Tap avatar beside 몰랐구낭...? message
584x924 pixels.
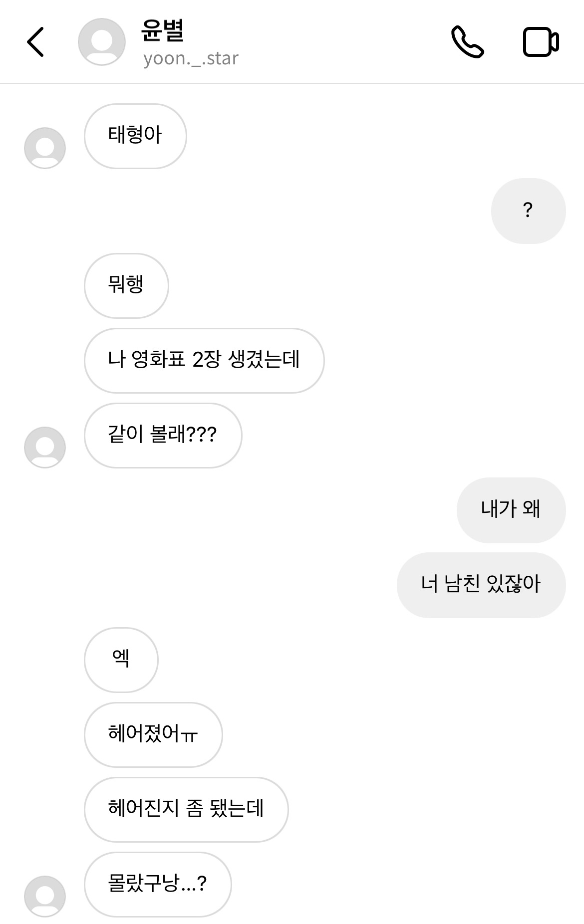[x=45, y=896]
